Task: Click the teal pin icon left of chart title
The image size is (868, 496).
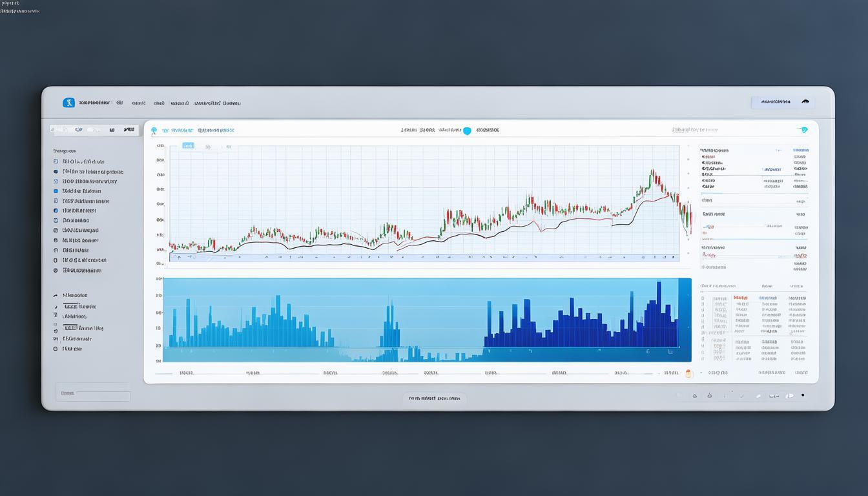Action: tap(154, 130)
